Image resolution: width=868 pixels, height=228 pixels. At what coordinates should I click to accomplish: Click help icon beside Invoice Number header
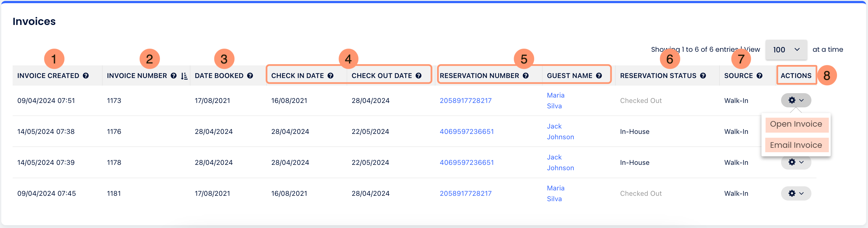[174, 76]
